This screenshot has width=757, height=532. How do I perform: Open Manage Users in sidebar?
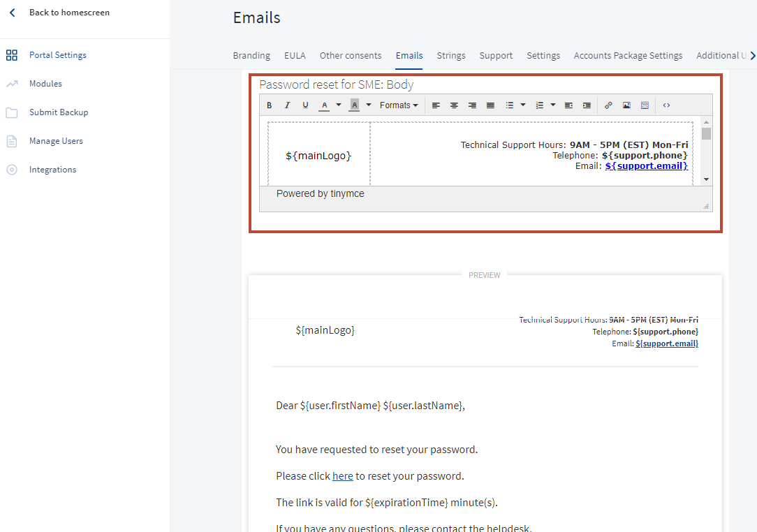(56, 141)
